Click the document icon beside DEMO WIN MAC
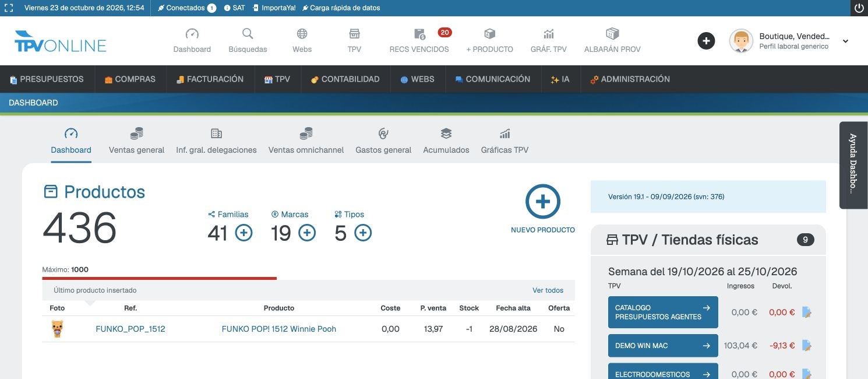868x379 pixels. pyautogui.click(x=807, y=345)
